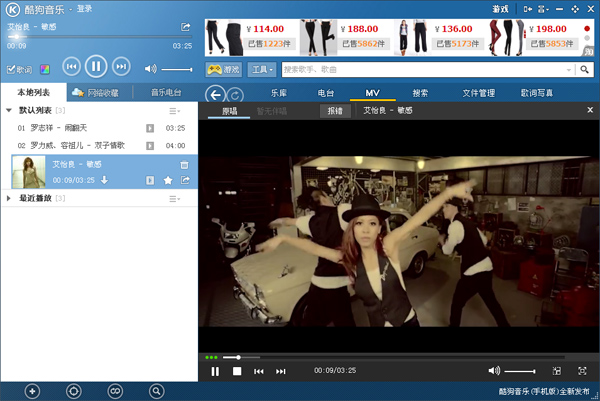Click the login link in title bar
Screen dimensions: 600x401
pos(84,8)
